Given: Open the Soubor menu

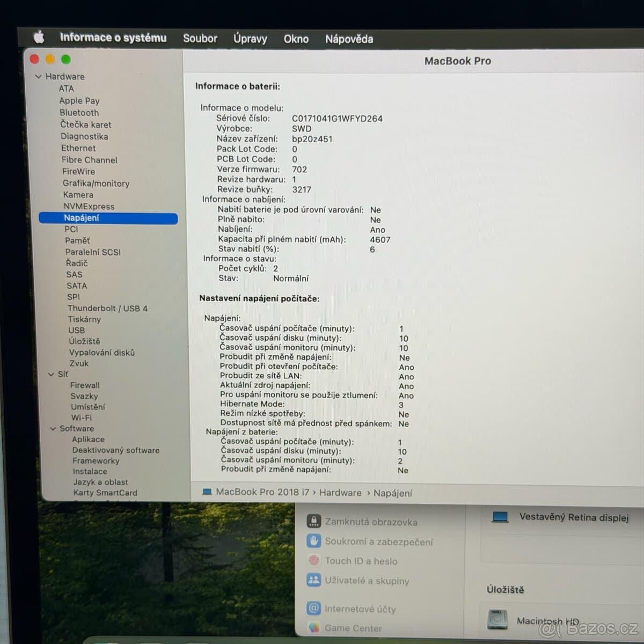Looking at the screenshot, I should coord(200,38).
